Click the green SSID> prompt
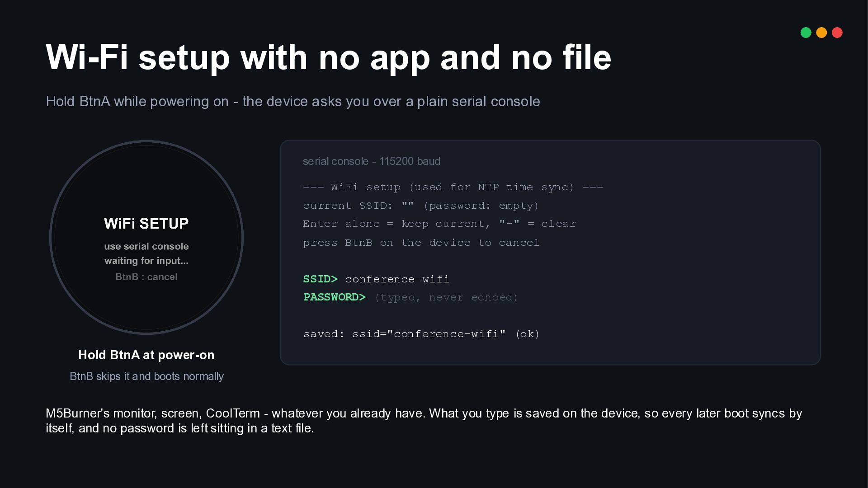 [x=321, y=279]
